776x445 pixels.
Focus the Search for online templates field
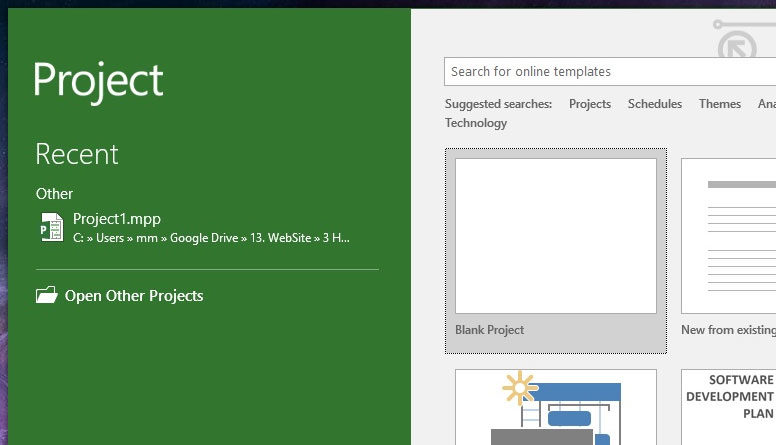point(610,71)
